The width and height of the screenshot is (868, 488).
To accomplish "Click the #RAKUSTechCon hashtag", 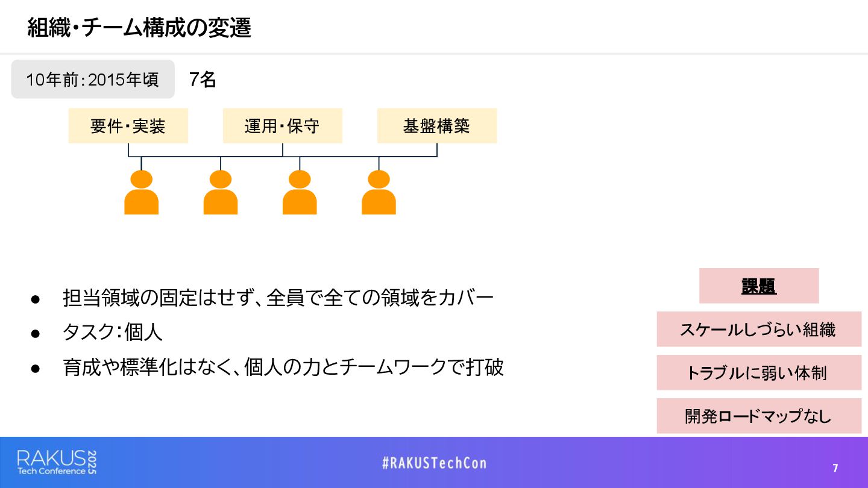I will [x=434, y=463].
